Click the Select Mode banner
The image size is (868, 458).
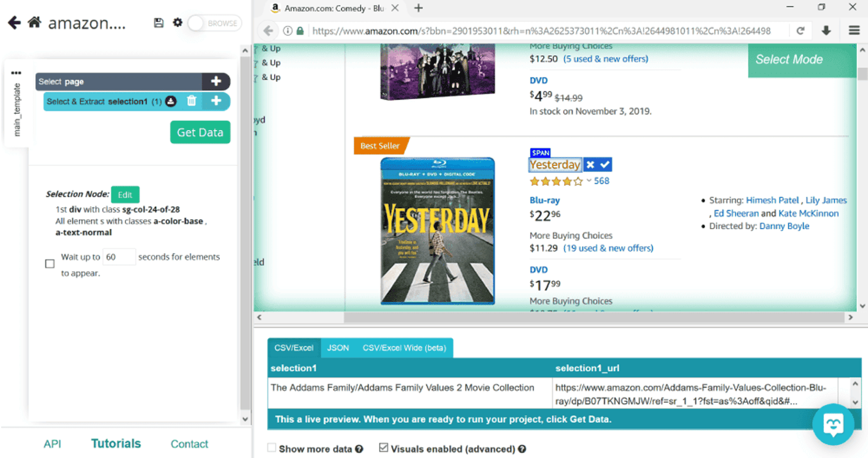tap(801, 60)
